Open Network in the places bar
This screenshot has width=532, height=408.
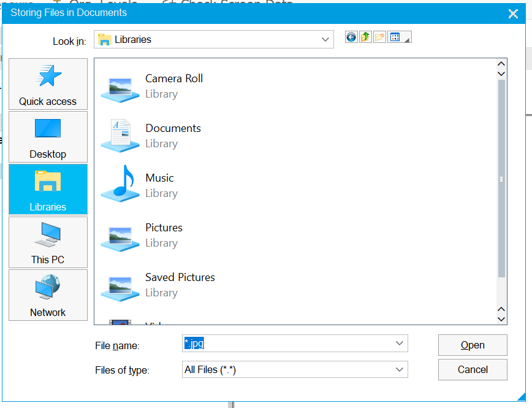(48, 295)
